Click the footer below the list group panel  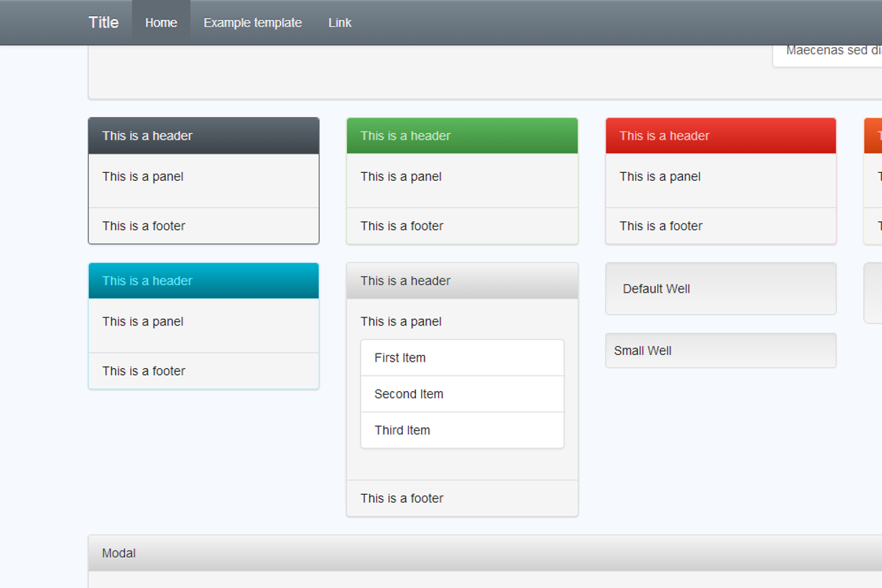click(462, 498)
